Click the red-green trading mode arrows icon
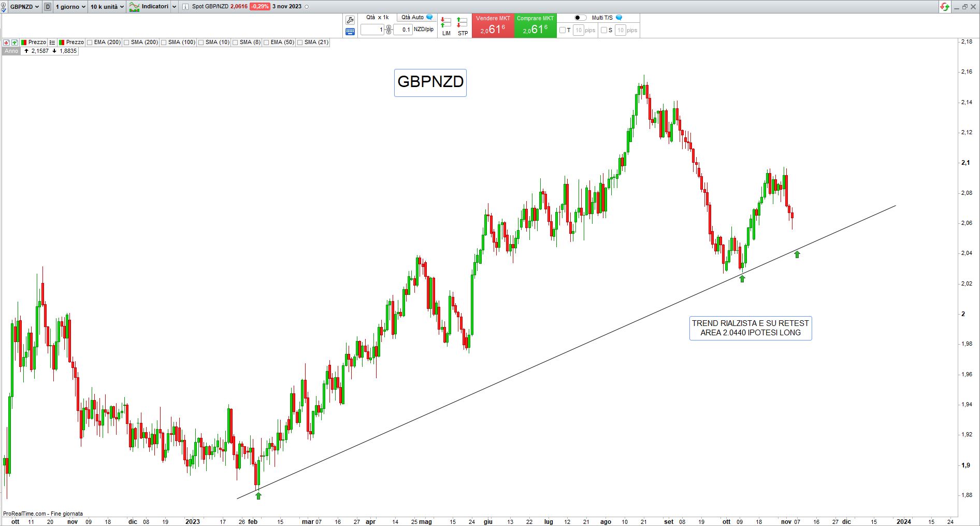This screenshot has height=526, width=980. (945, 7)
